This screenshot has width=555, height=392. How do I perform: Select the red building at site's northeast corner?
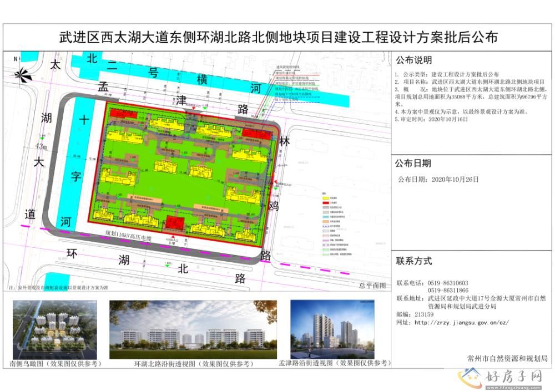[x=255, y=133]
